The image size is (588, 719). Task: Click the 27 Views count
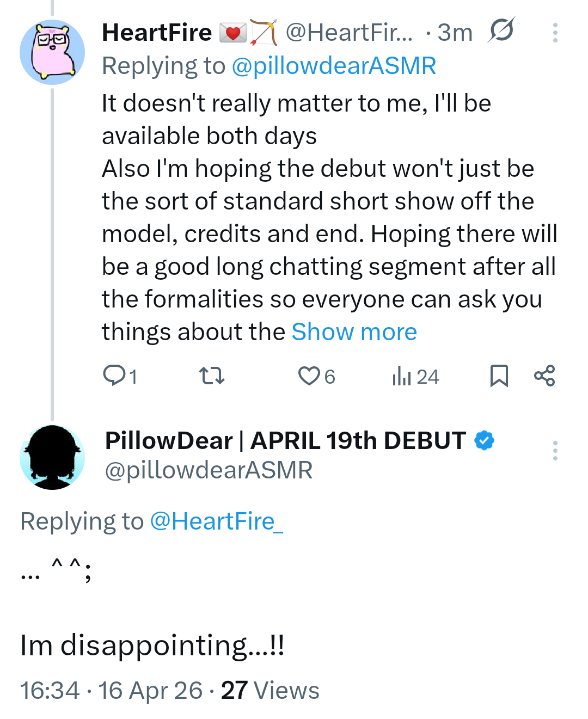tap(270, 690)
